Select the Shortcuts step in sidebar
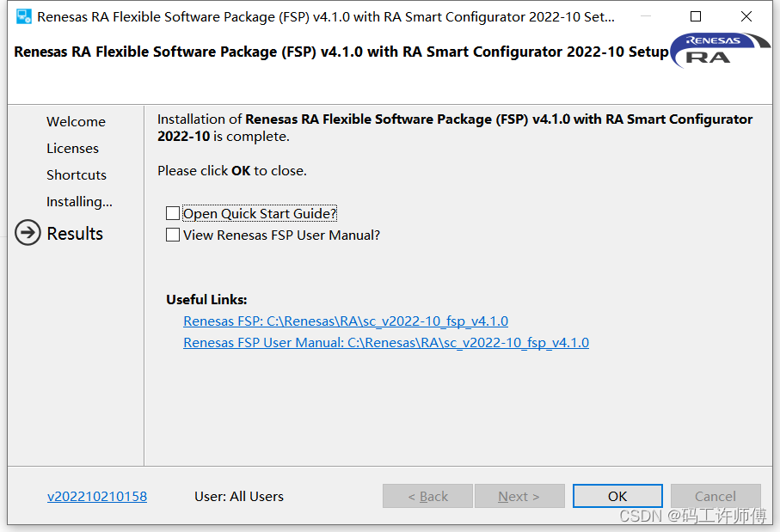 pos(77,175)
